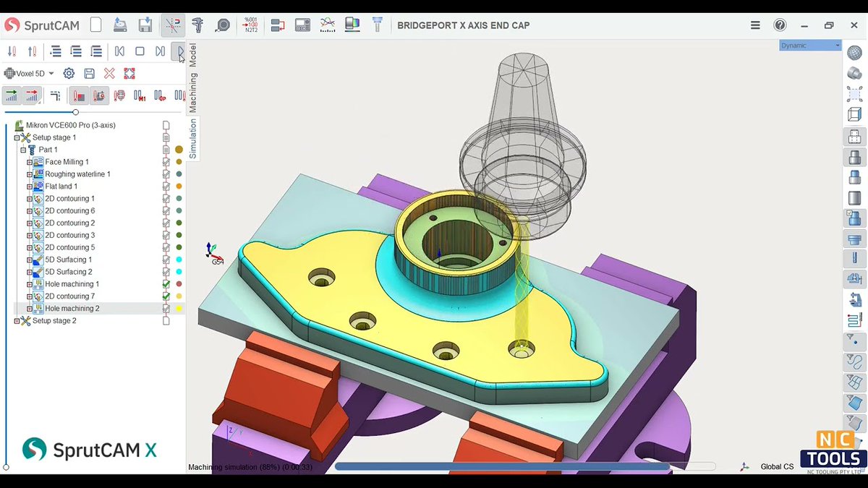The width and height of the screenshot is (868, 488).
Task: Create a new project file
Action: tap(95, 25)
